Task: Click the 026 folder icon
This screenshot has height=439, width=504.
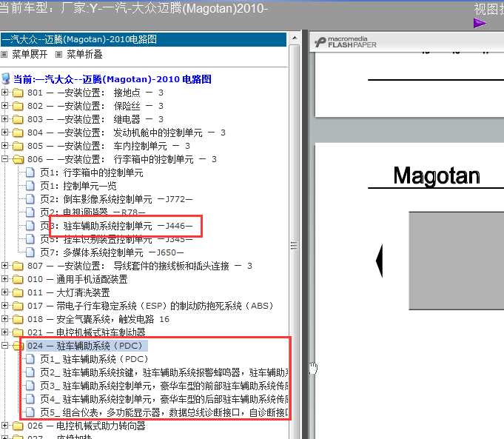Action: [18, 426]
